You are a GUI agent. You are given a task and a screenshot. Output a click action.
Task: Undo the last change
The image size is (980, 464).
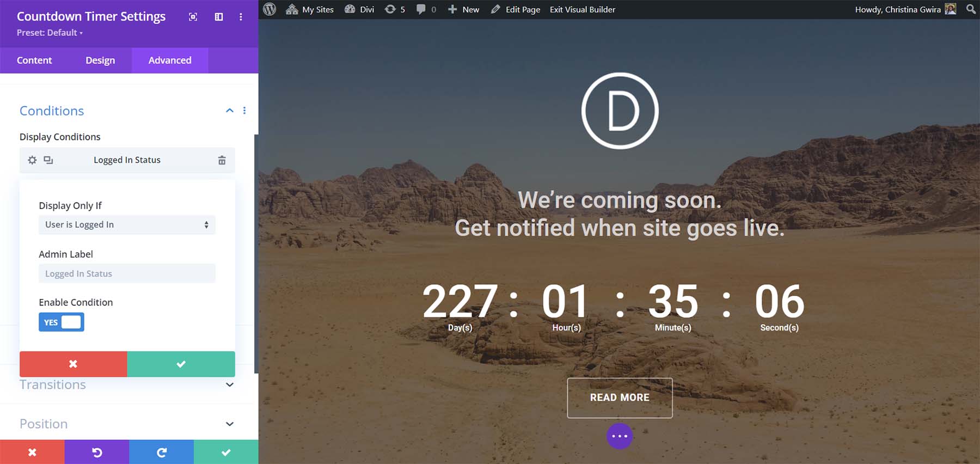97,452
